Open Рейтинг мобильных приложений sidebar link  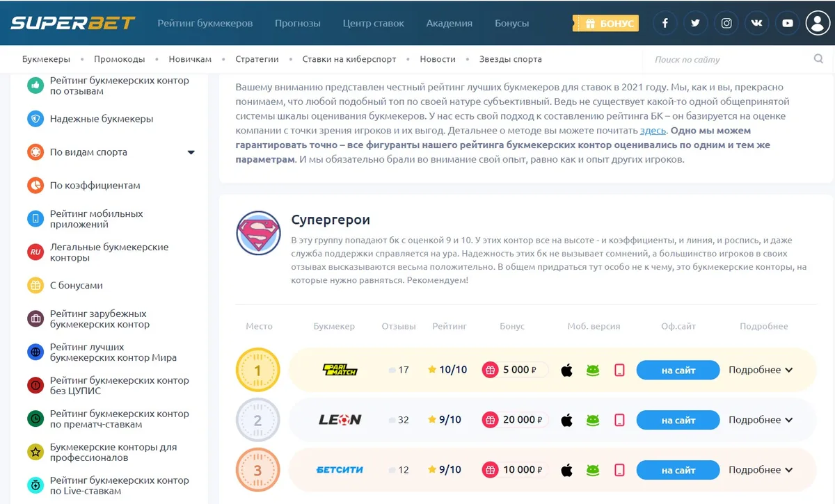97,219
